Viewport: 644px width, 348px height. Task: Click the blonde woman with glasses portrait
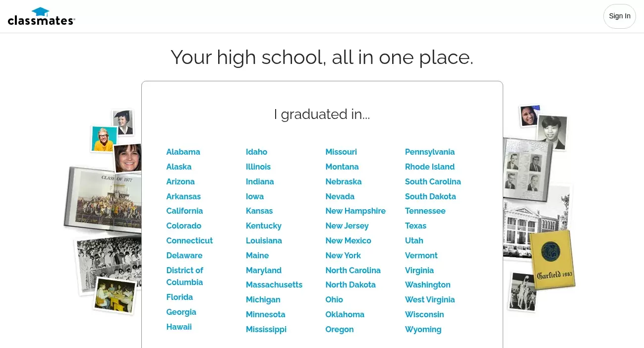coord(104,139)
